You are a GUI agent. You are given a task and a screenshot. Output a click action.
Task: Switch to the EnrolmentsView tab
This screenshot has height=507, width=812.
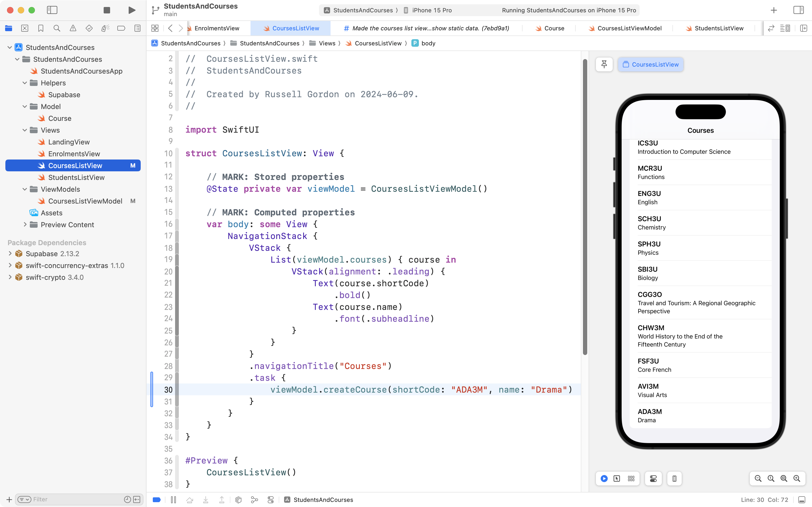tap(217, 28)
